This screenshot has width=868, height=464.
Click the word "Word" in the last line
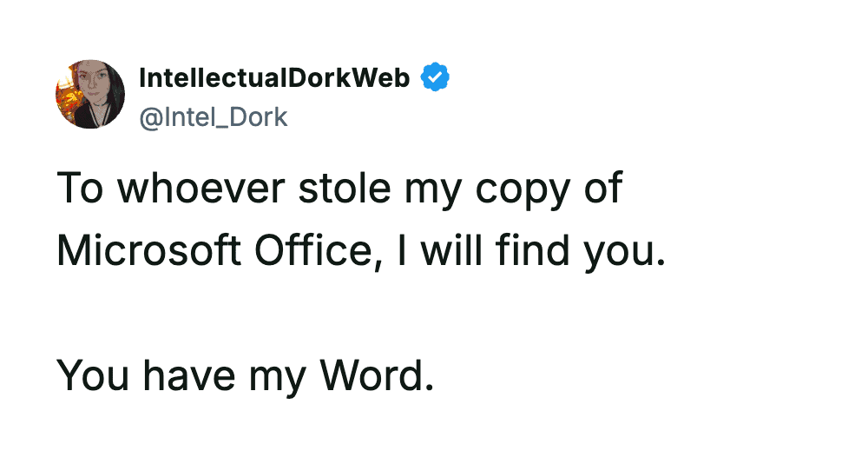click(376, 374)
